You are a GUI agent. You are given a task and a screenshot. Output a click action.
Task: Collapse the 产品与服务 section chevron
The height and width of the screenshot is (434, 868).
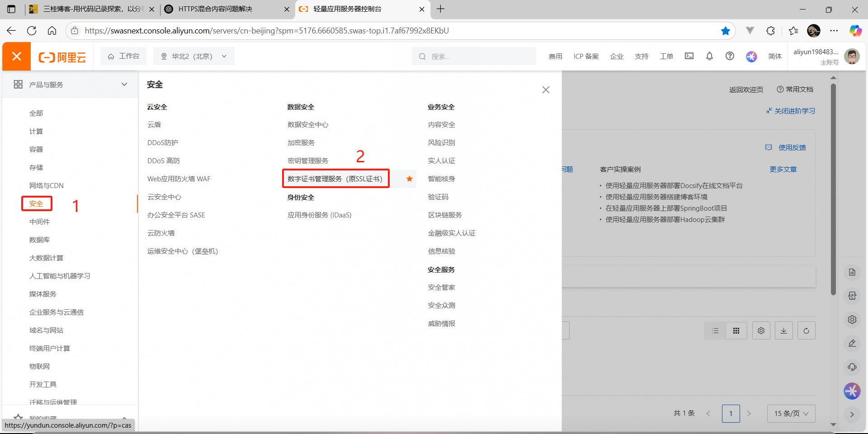124,85
